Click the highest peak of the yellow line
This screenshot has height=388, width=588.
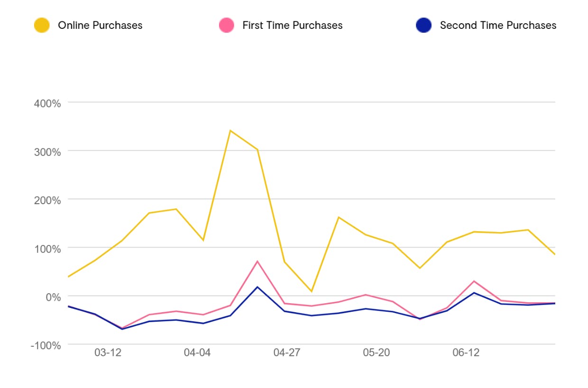coord(230,130)
